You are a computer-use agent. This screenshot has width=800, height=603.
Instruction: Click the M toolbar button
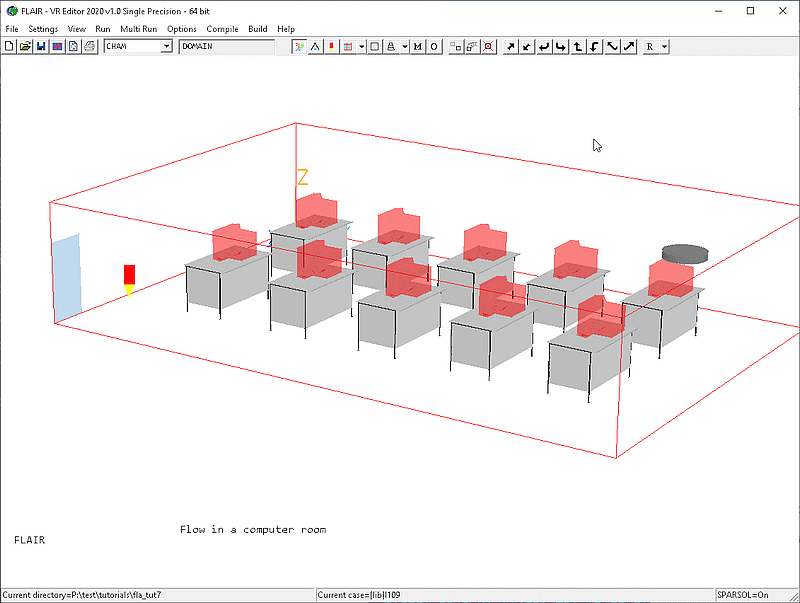click(418, 46)
